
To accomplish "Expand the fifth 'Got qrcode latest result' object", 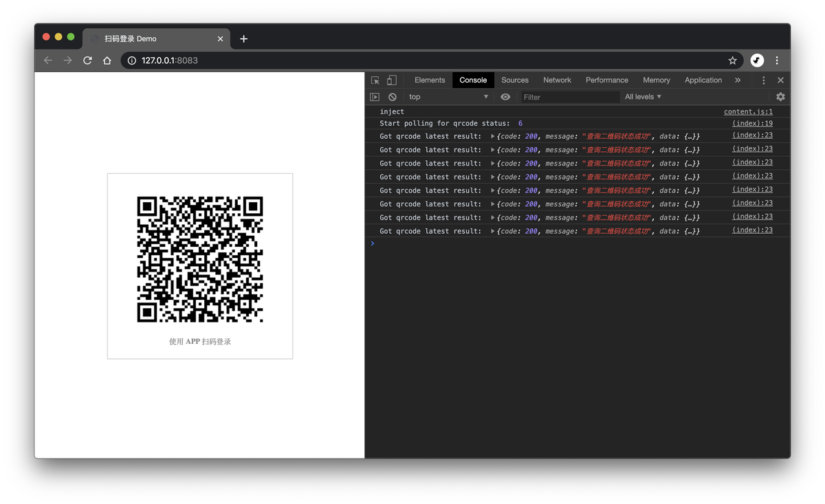I will pos(493,190).
